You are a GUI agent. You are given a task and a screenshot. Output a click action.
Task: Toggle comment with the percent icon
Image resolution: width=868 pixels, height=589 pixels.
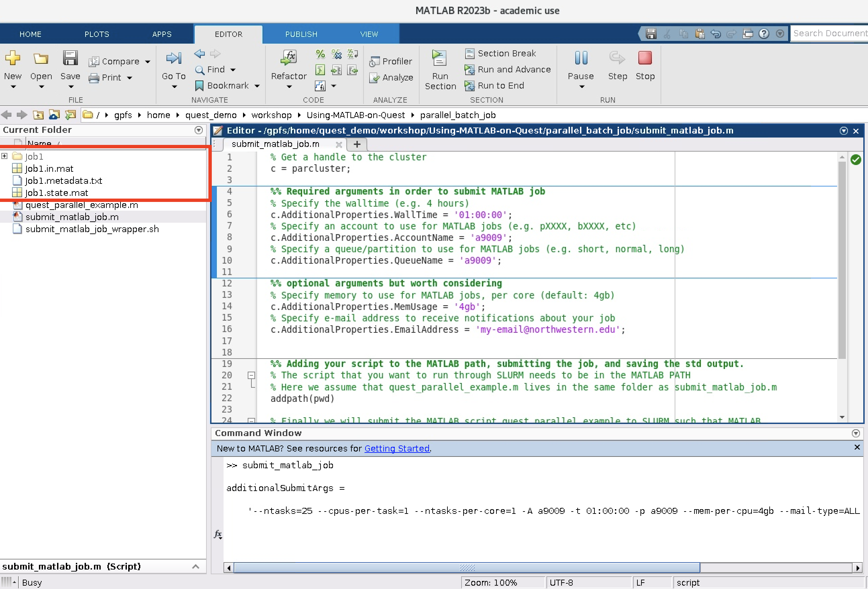pyautogui.click(x=320, y=54)
